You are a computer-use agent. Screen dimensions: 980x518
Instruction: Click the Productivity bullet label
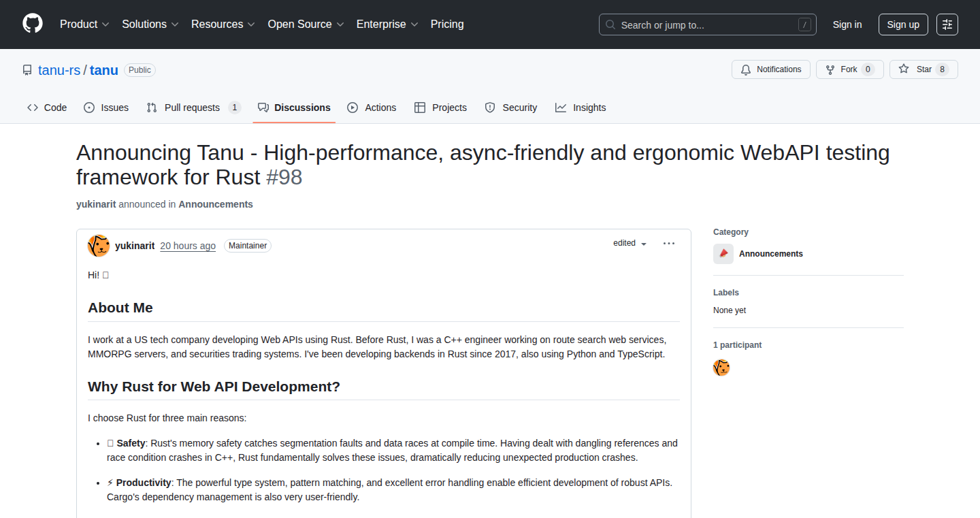[x=144, y=483]
